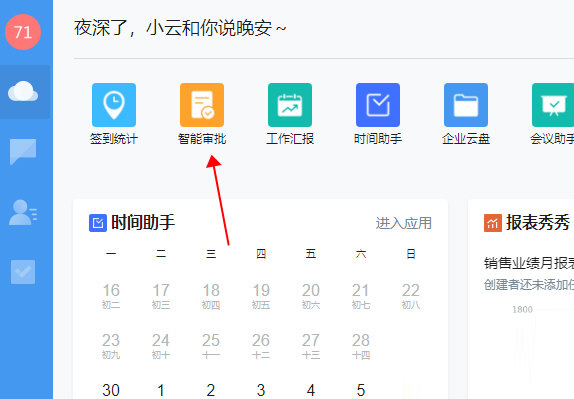Open the 工作汇报 app icon

click(x=290, y=105)
